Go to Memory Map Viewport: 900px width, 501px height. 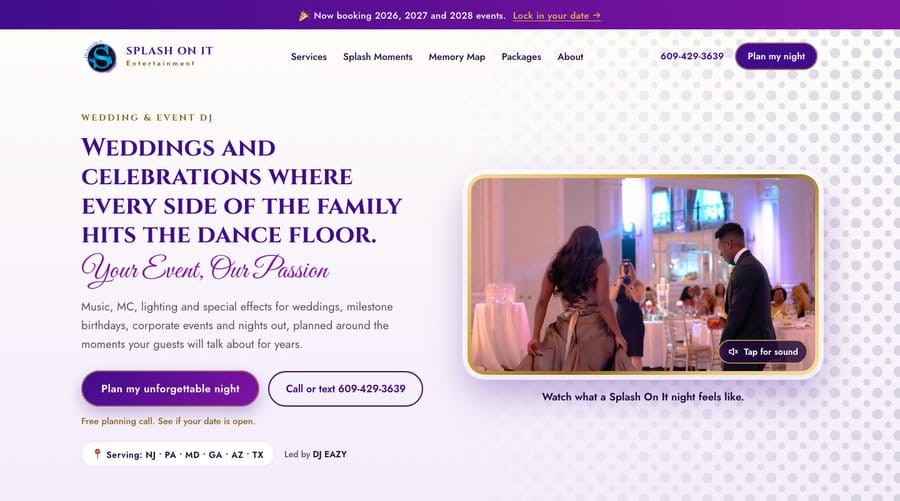point(457,57)
